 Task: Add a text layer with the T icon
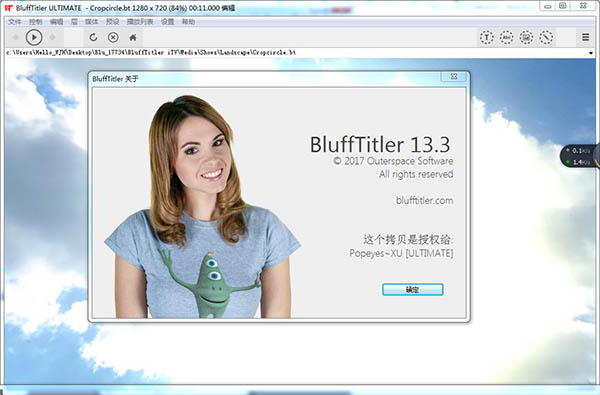[486, 37]
